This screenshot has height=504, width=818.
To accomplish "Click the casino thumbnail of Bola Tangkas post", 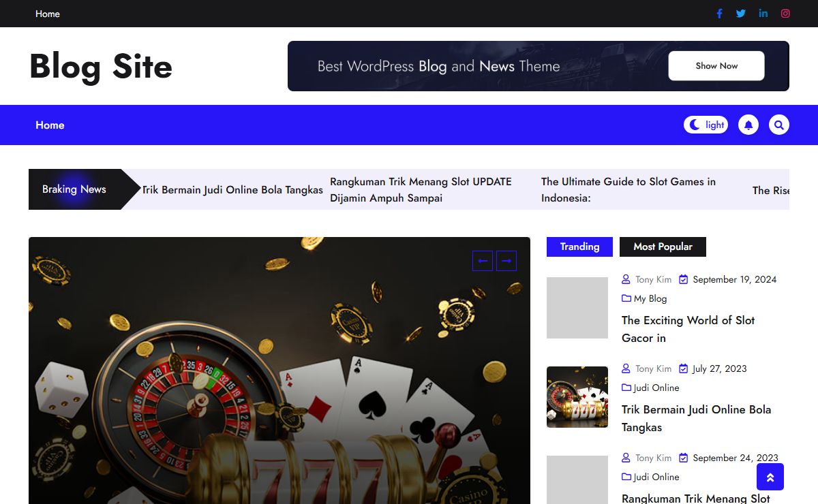I will [577, 397].
